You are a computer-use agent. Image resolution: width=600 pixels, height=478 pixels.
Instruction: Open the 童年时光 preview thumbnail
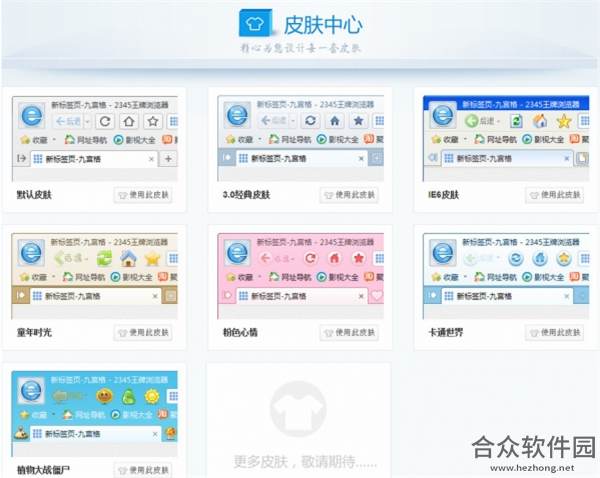click(95, 276)
